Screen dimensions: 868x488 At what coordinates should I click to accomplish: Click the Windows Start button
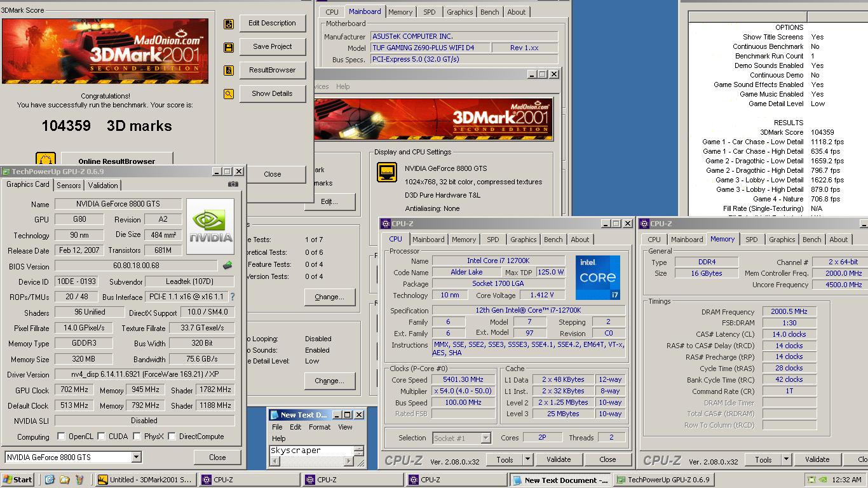pyautogui.click(x=18, y=480)
